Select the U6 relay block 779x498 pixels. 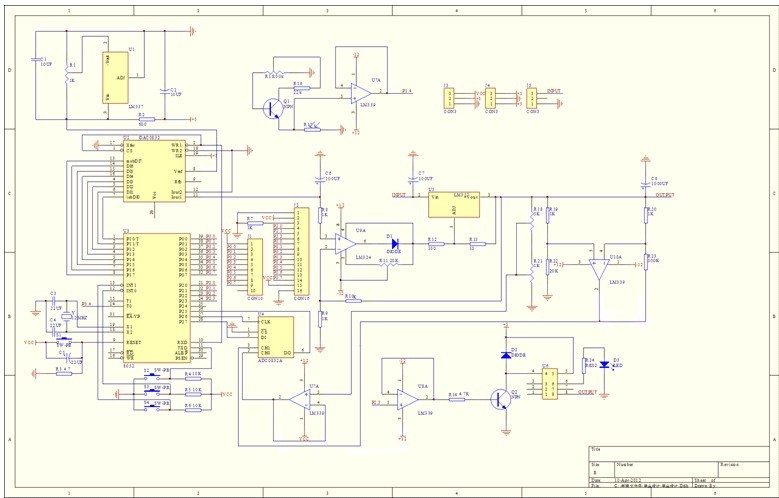pos(549,383)
